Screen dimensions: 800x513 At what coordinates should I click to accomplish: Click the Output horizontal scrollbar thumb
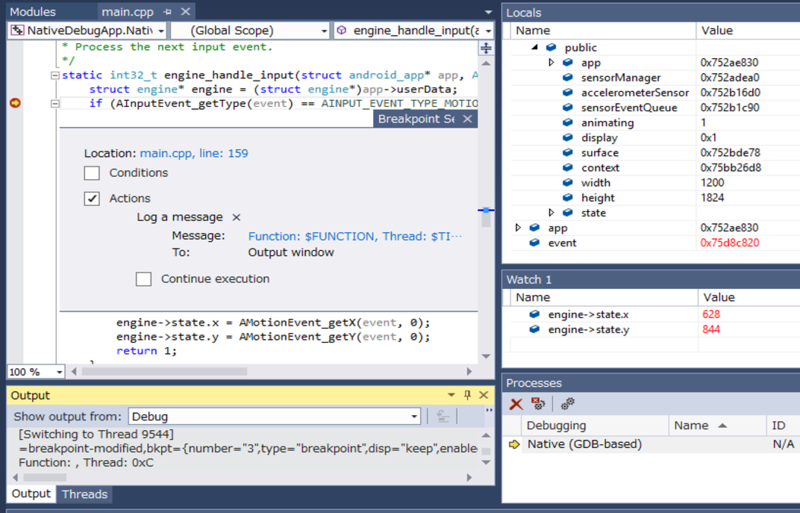(x=45, y=478)
